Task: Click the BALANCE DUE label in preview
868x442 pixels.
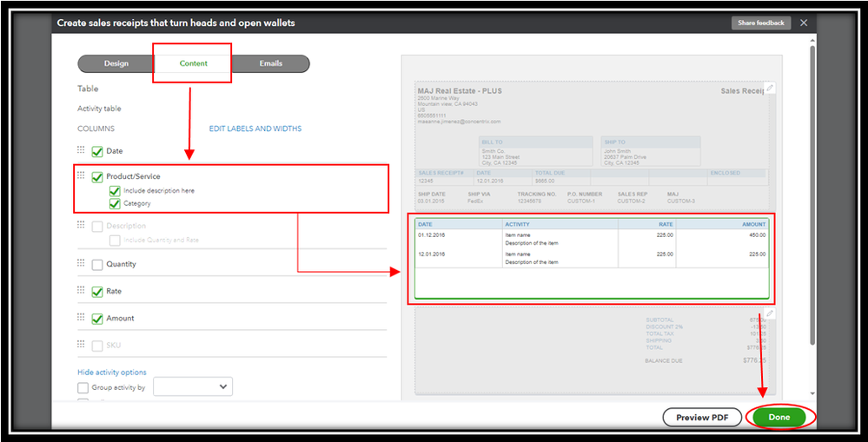Action: [664, 360]
